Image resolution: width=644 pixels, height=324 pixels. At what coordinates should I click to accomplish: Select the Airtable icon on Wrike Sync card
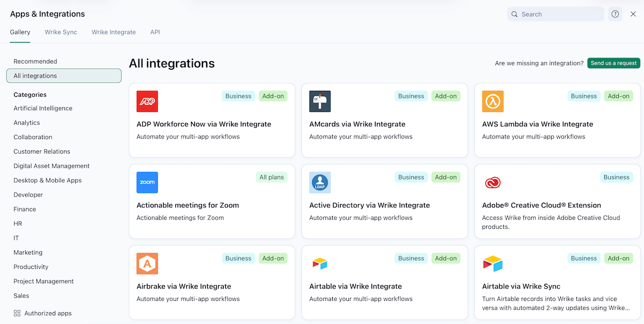(493, 263)
